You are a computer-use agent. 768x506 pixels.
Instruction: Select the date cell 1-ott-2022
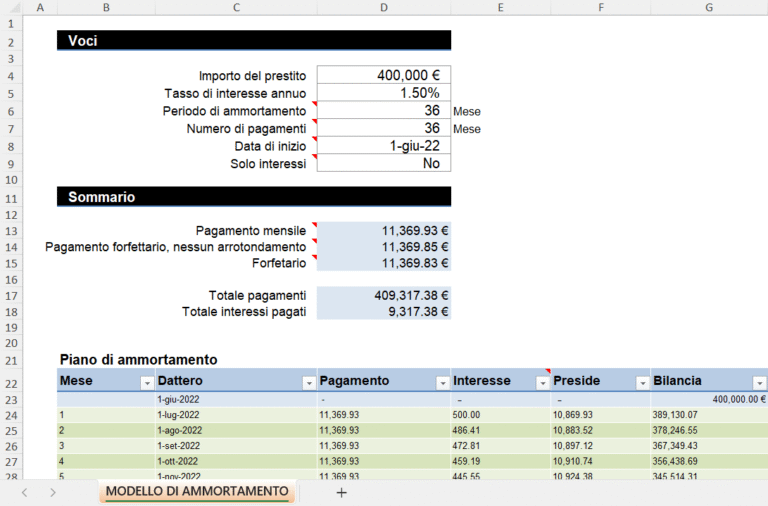point(236,461)
